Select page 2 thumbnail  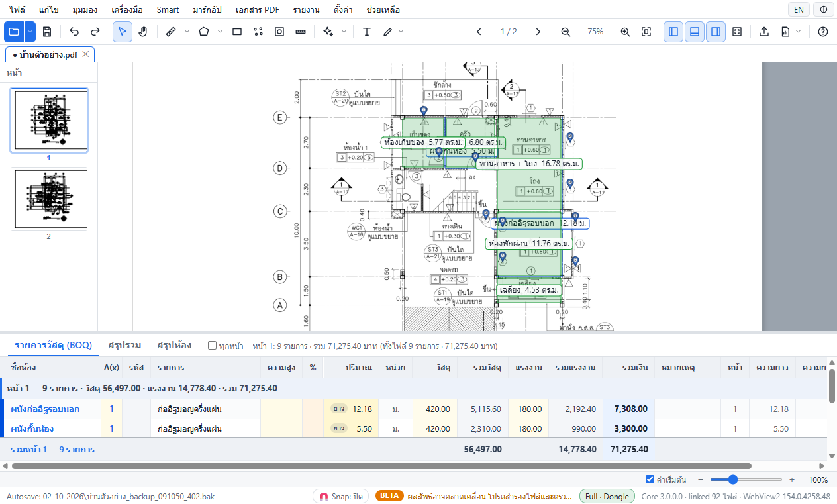(48, 198)
